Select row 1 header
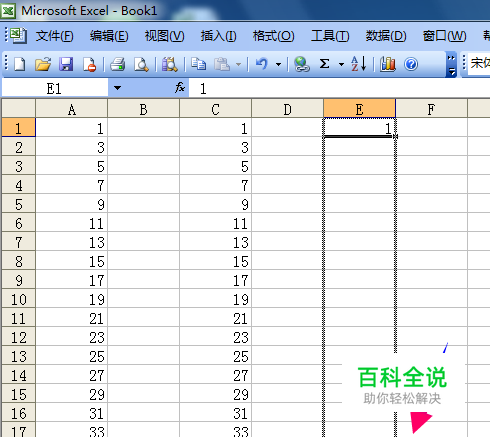The image size is (490, 437). [x=18, y=128]
